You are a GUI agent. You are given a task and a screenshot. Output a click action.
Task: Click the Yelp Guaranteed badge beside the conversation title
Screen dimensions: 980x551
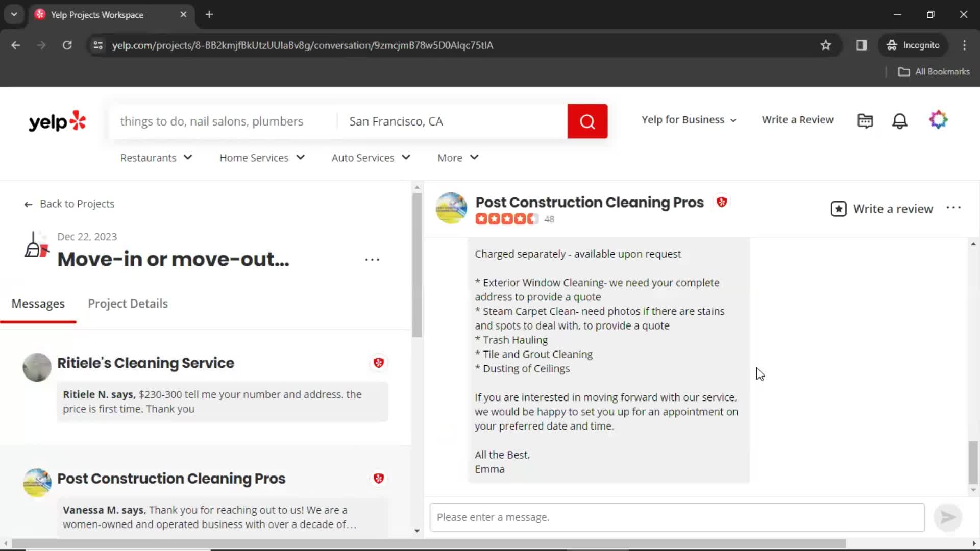click(x=722, y=202)
